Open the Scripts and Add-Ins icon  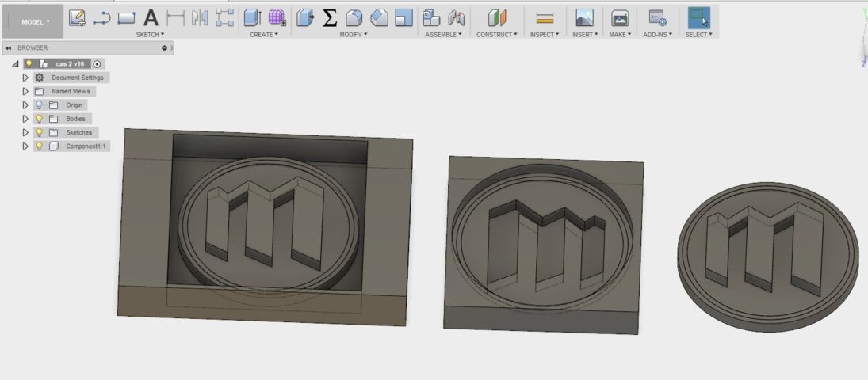pos(658,18)
